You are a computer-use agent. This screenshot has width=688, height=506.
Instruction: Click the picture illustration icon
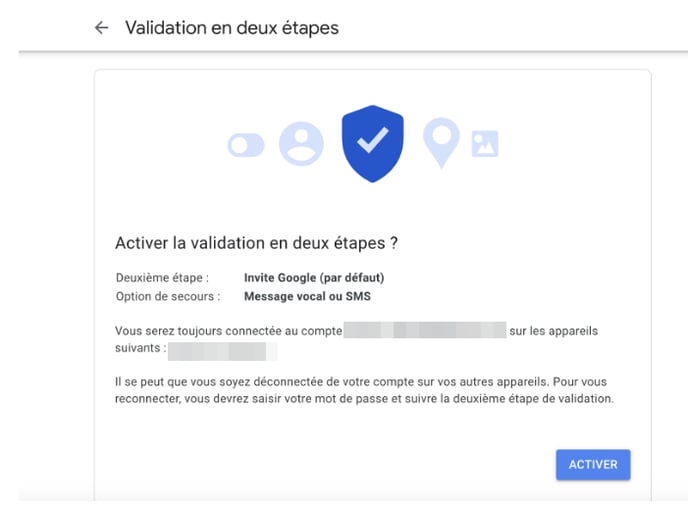coord(485,144)
